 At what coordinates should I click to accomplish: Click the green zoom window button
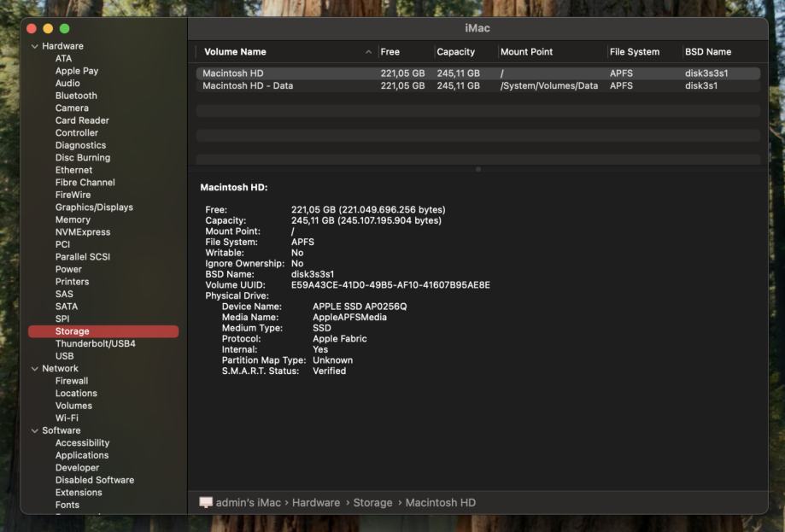(64, 29)
